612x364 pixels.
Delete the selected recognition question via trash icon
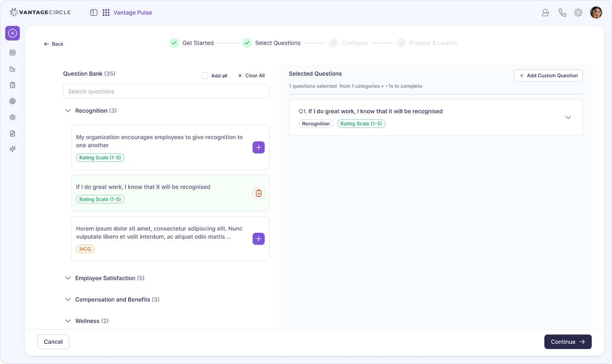click(x=258, y=193)
